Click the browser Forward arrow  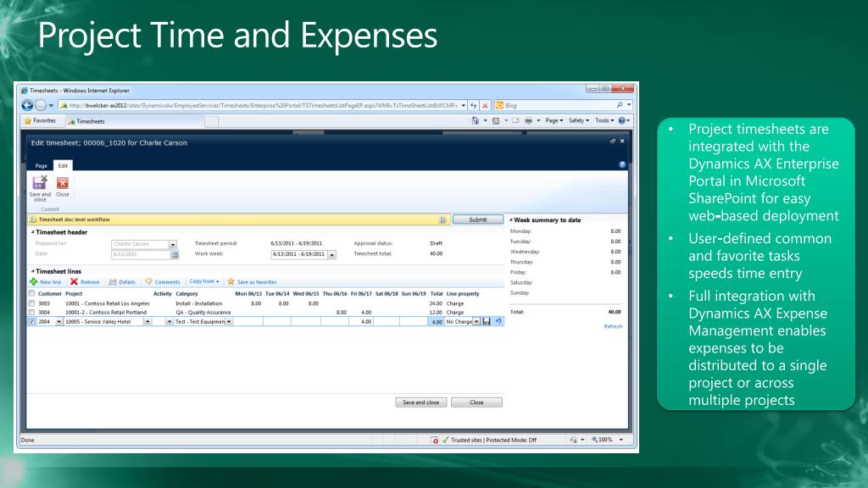pyautogui.click(x=41, y=105)
